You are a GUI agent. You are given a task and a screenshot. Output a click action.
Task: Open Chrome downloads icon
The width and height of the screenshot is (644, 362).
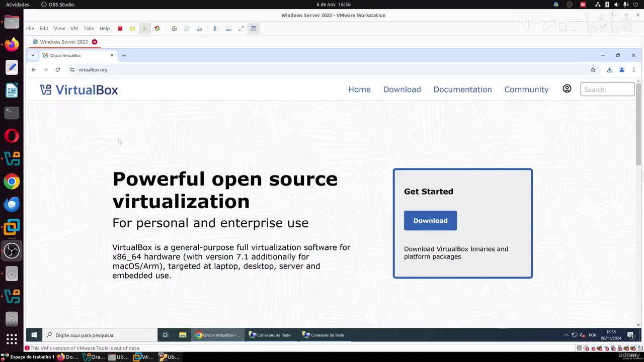pyautogui.click(x=609, y=70)
